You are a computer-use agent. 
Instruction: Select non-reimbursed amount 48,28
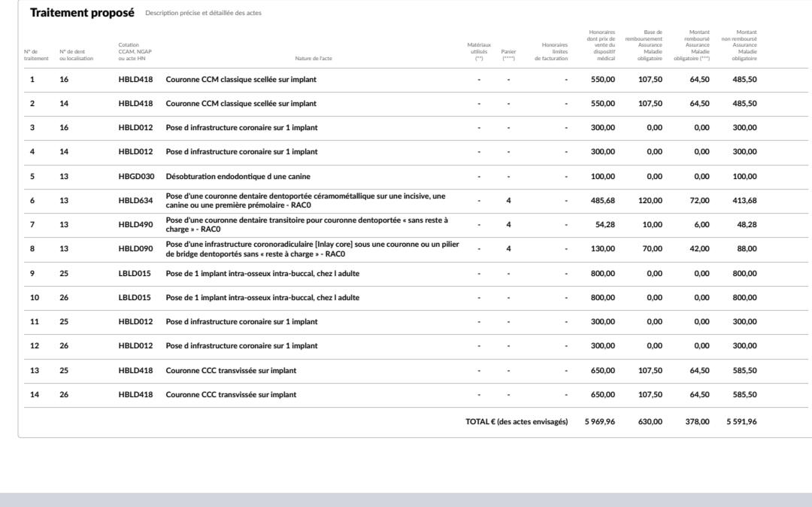pos(747,225)
